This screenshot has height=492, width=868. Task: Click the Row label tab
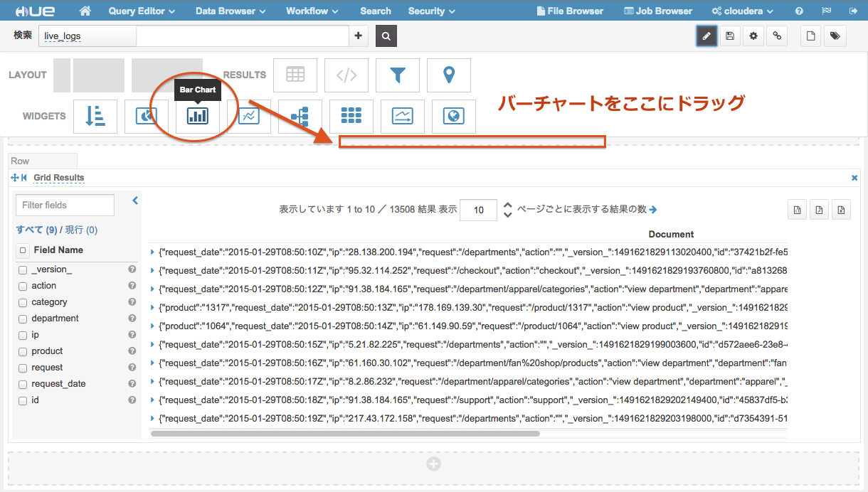pos(42,161)
